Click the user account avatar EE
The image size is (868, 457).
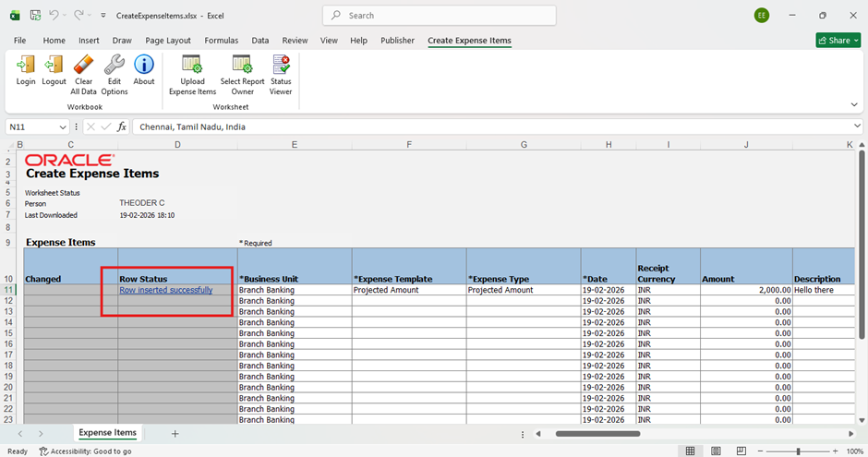762,16
